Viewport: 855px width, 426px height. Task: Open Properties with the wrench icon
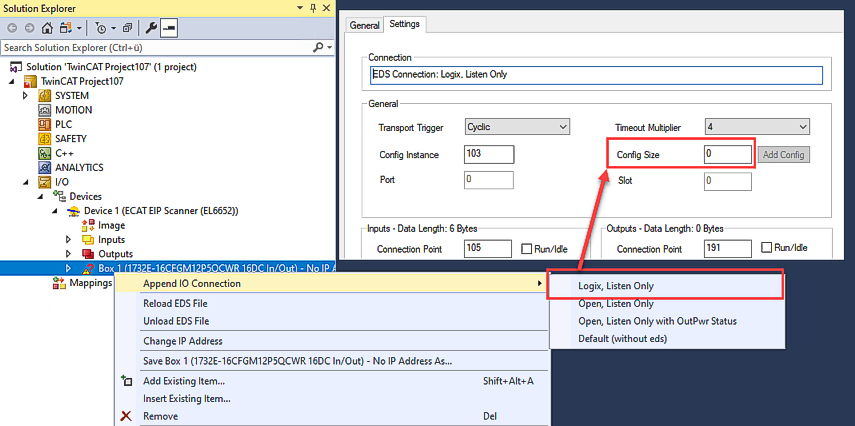tap(150, 28)
